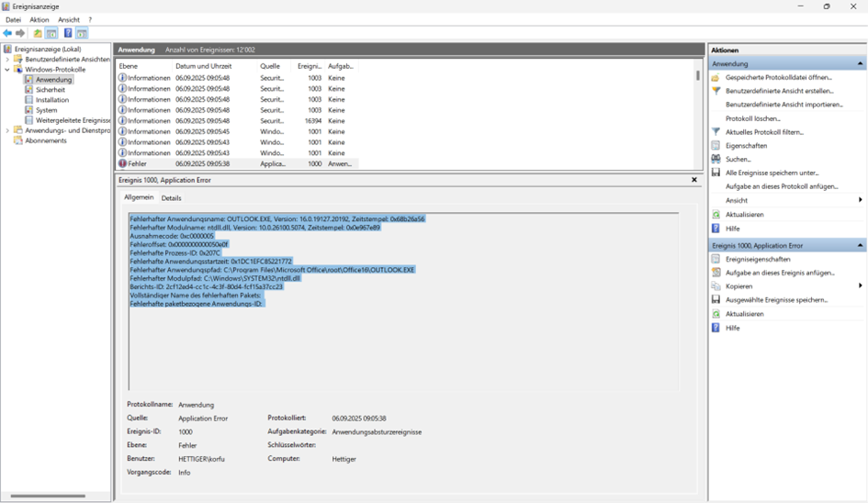Expand Anwendungs- und Dienstprotokolle node
The image size is (868, 503).
pos(7,130)
